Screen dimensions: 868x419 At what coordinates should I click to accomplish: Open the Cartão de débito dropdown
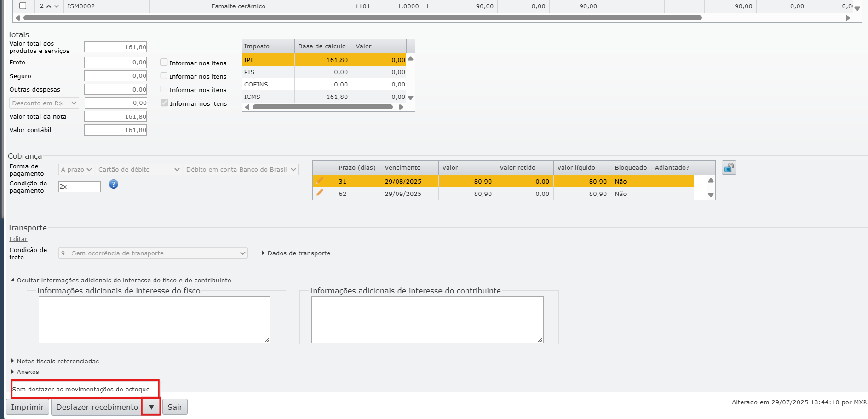pyautogui.click(x=139, y=170)
